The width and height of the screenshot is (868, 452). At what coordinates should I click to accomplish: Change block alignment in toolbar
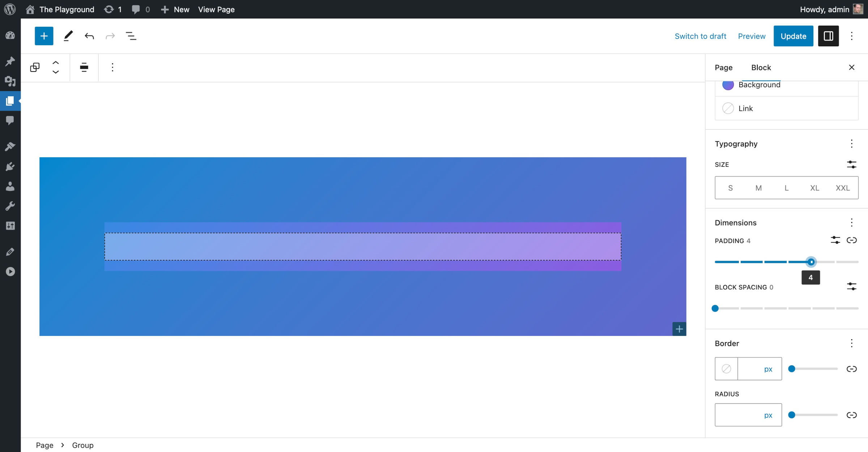(x=84, y=67)
